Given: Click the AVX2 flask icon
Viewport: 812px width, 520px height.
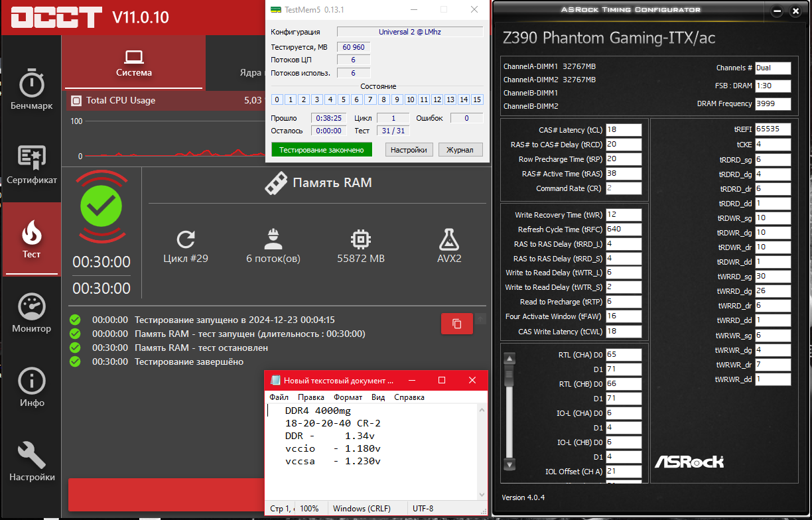Looking at the screenshot, I should pyautogui.click(x=449, y=239).
